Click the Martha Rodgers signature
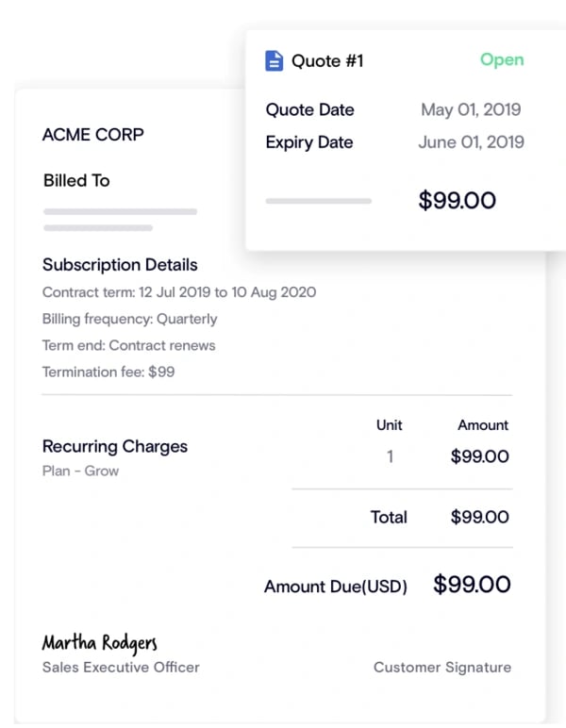 pyautogui.click(x=99, y=642)
